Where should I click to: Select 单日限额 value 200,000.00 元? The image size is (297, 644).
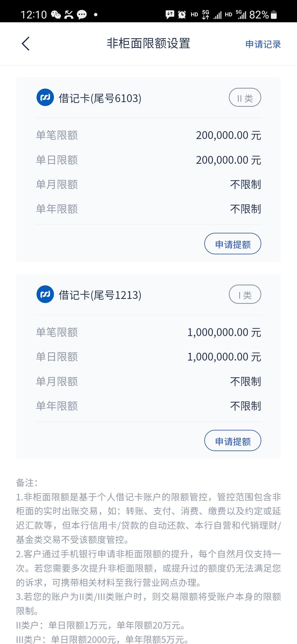pos(228,160)
